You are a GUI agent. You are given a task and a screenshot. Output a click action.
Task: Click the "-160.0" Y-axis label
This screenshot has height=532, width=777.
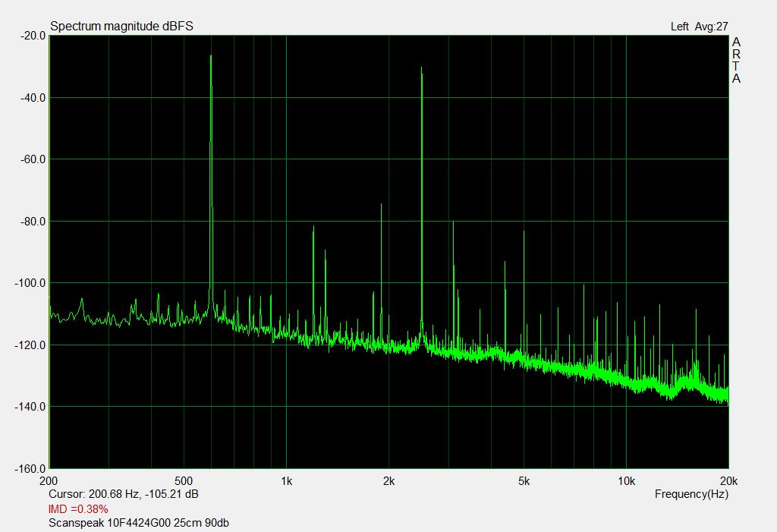30,469
